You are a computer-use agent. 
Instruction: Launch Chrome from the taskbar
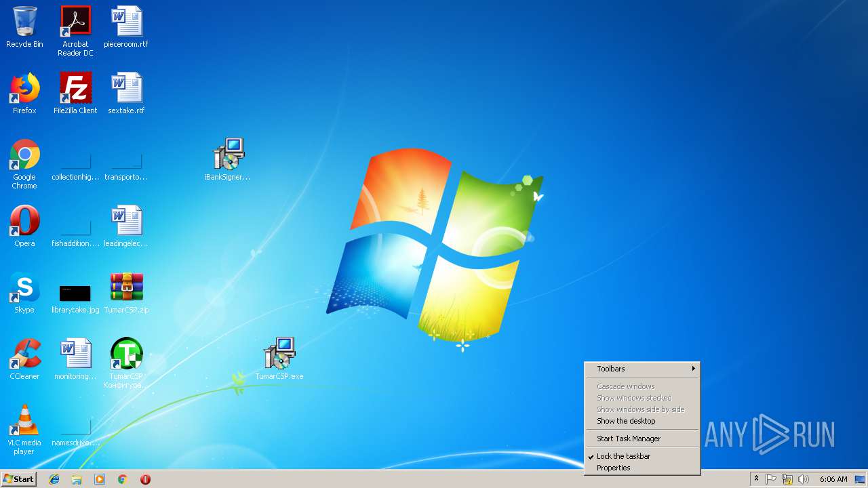[123, 479]
